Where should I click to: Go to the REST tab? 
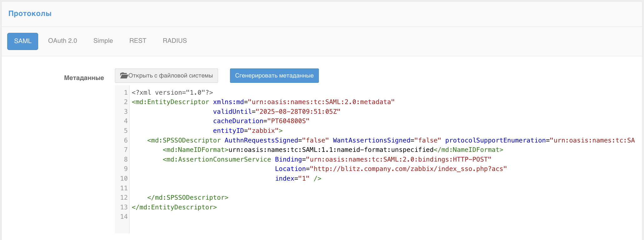[x=138, y=41]
